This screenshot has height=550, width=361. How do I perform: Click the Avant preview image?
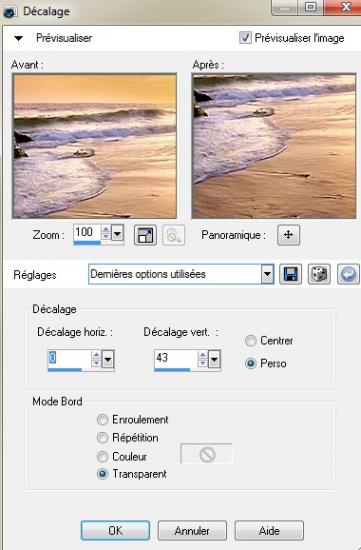94,146
